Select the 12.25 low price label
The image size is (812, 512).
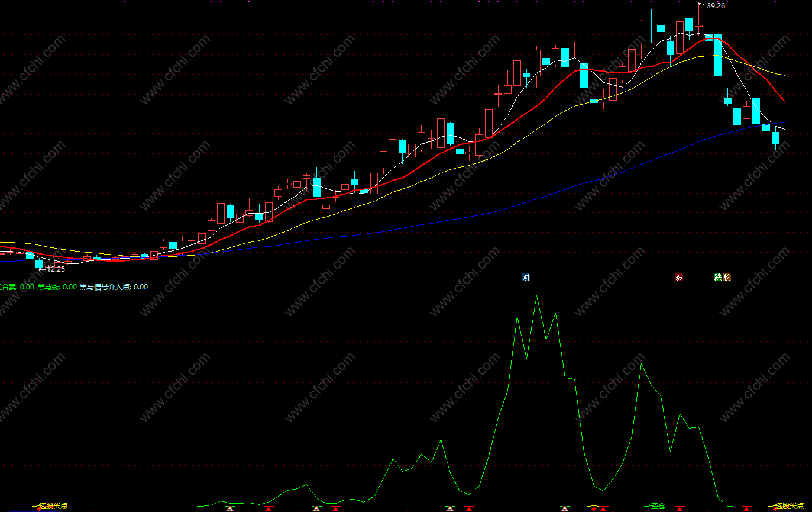point(56,269)
